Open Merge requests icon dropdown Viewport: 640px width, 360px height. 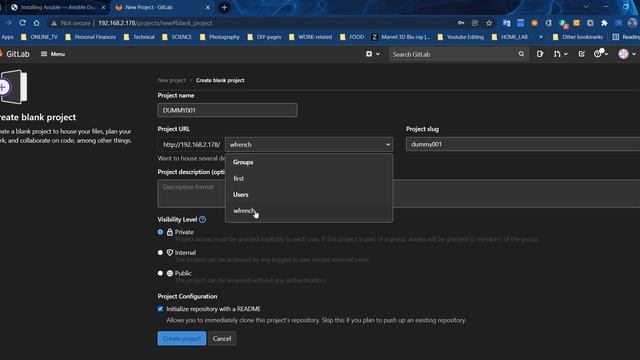click(x=560, y=54)
